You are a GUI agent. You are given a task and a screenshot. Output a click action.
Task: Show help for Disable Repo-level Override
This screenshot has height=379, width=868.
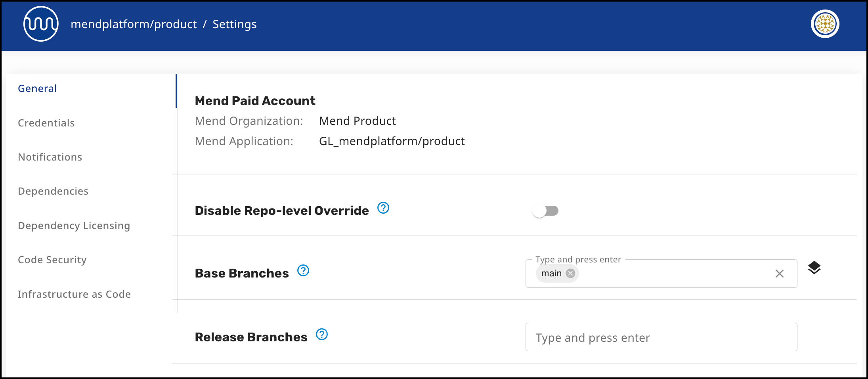point(383,208)
